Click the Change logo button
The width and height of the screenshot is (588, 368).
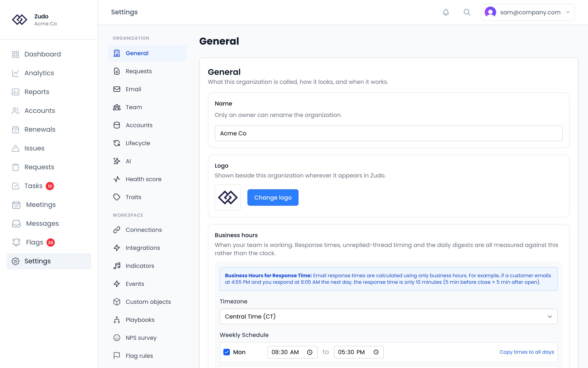[273, 197]
